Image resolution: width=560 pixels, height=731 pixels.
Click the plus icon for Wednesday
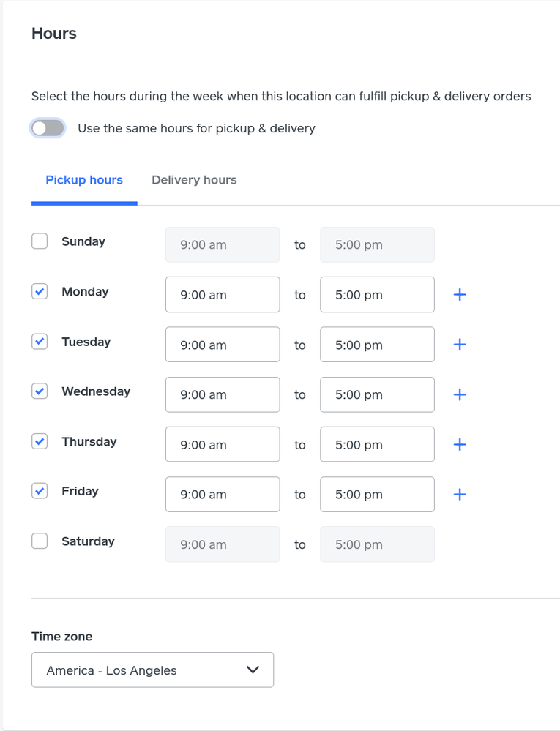pyautogui.click(x=460, y=395)
